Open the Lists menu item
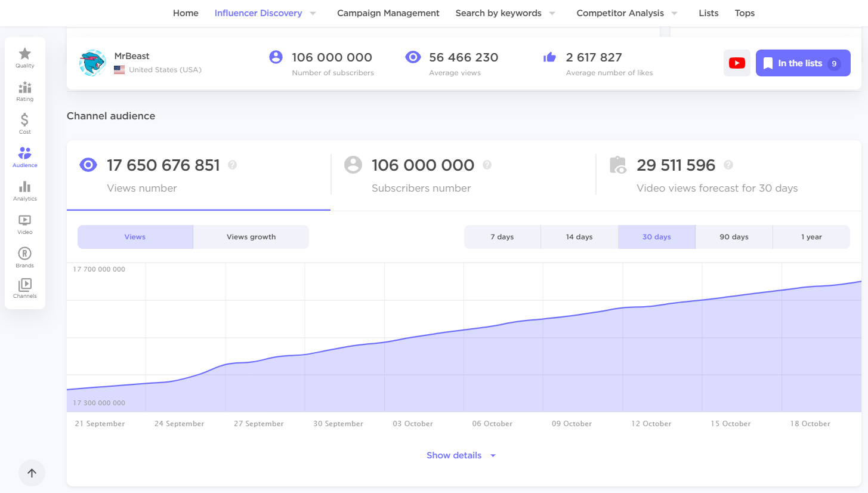 [709, 13]
